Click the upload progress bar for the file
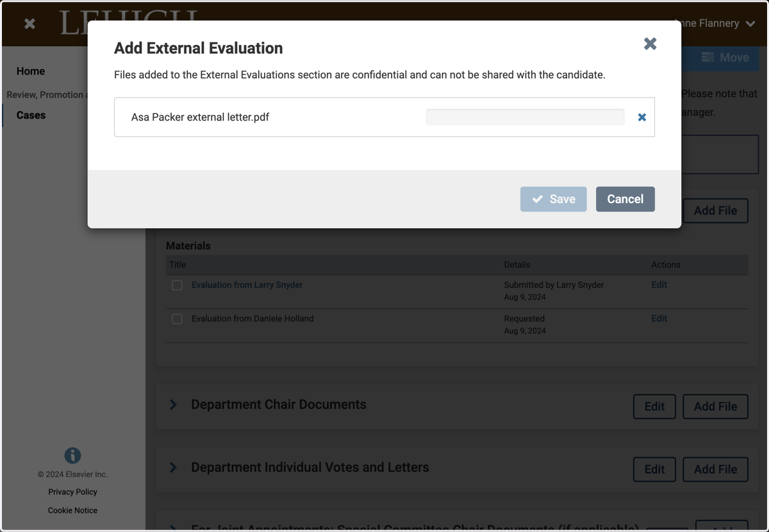 click(x=525, y=117)
